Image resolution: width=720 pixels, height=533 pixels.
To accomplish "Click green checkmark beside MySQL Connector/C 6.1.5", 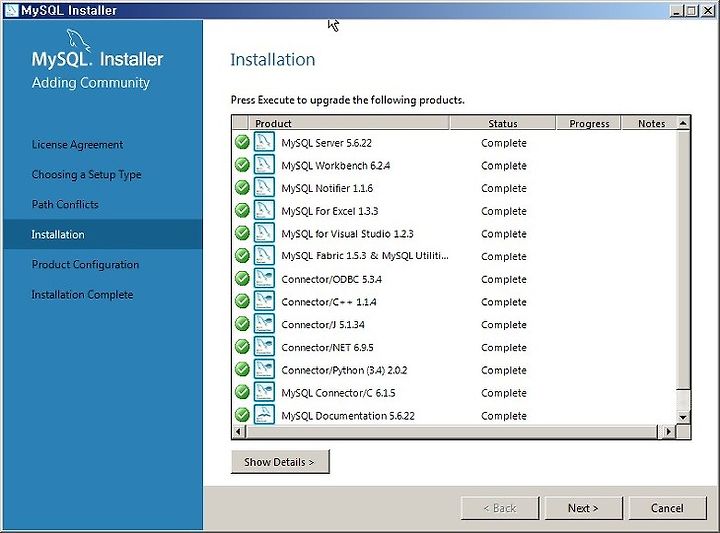I will coord(242,392).
